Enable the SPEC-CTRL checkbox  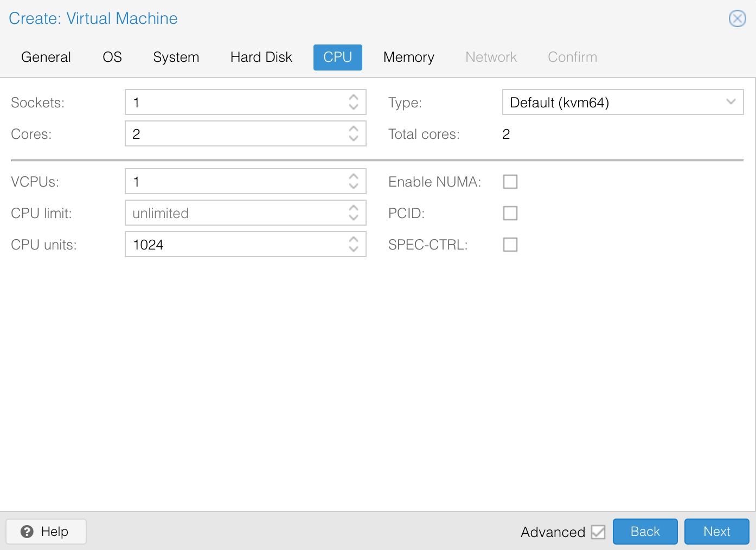pos(510,245)
